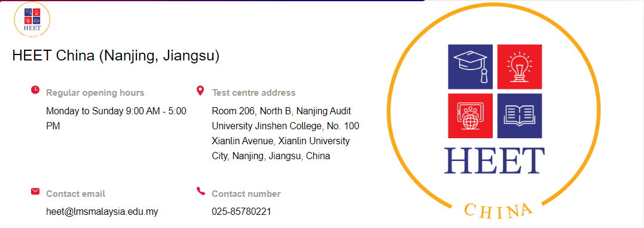
Task: Click the light bulb square in logo
Action: tap(520, 66)
